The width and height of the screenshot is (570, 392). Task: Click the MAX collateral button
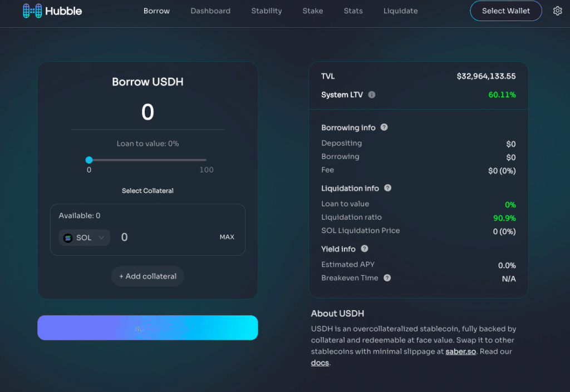click(x=227, y=237)
